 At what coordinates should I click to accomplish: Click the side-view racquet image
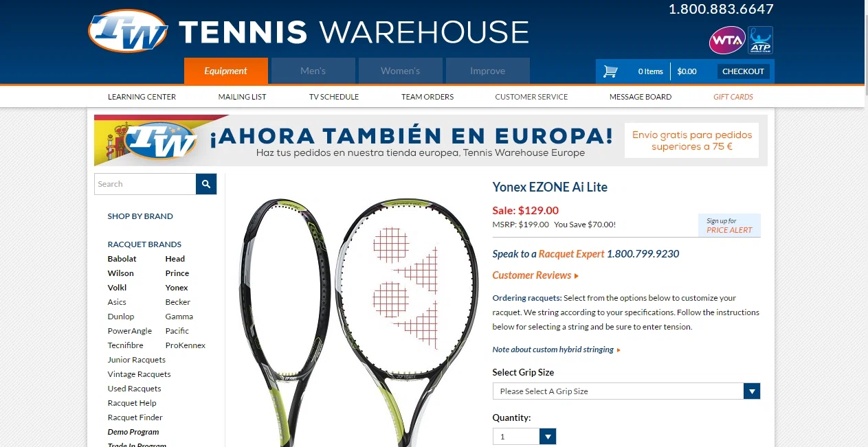point(278,319)
